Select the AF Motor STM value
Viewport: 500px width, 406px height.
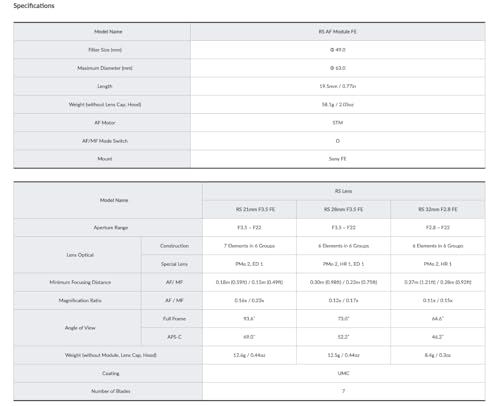(x=338, y=123)
